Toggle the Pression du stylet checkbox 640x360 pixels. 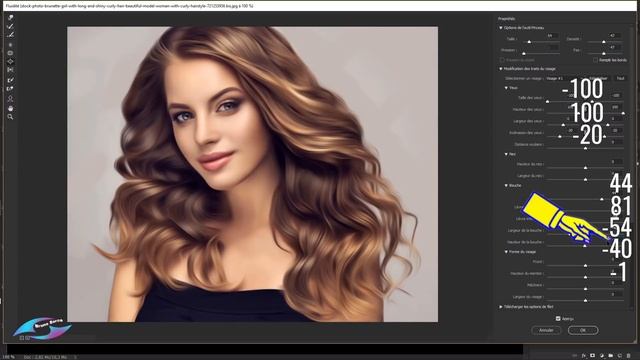click(502, 60)
